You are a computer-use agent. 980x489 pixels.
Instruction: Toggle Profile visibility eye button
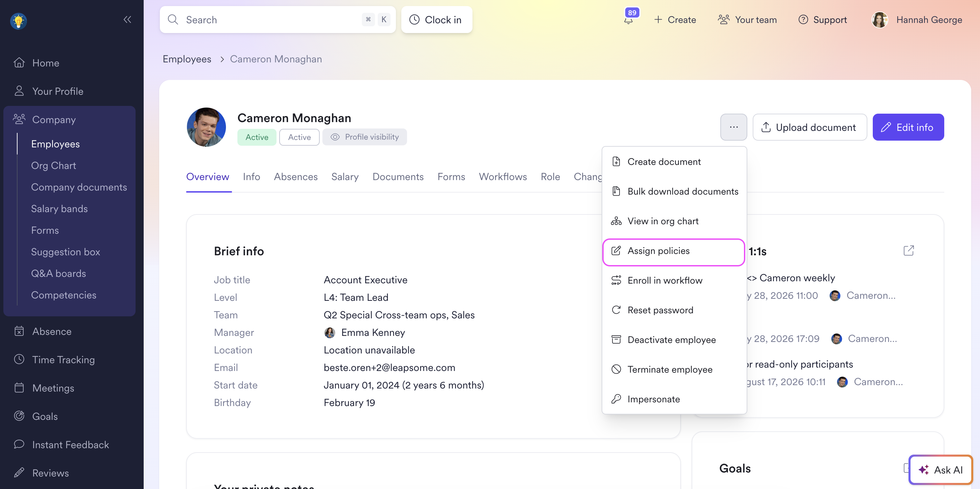point(365,137)
